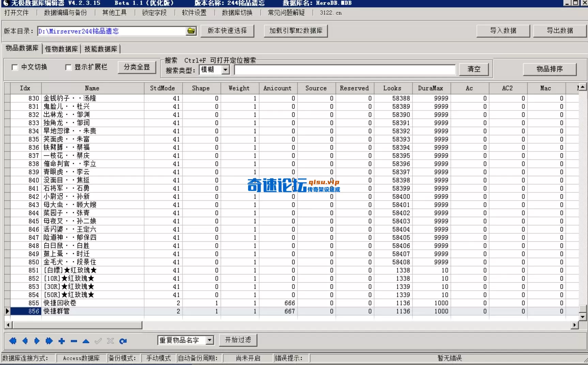Switch to the 怪物数据库 tab
This screenshot has width=588, height=365.
pyautogui.click(x=61, y=49)
